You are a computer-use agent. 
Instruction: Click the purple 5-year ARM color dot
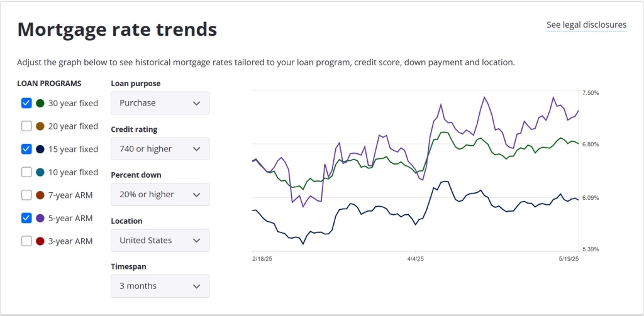coord(40,218)
